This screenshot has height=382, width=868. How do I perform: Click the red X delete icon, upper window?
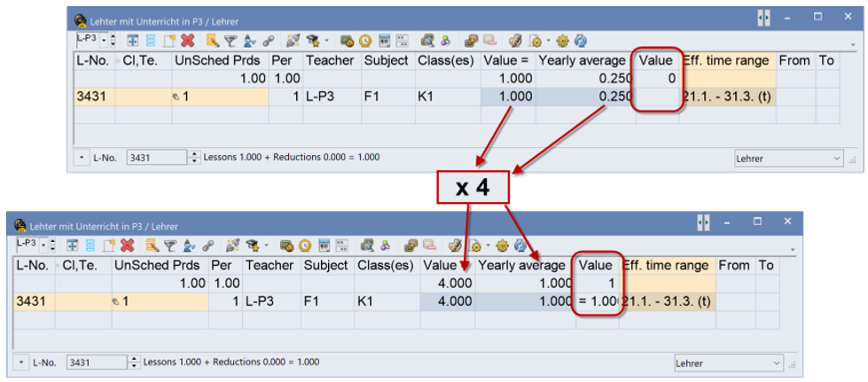pyautogui.click(x=188, y=41)
